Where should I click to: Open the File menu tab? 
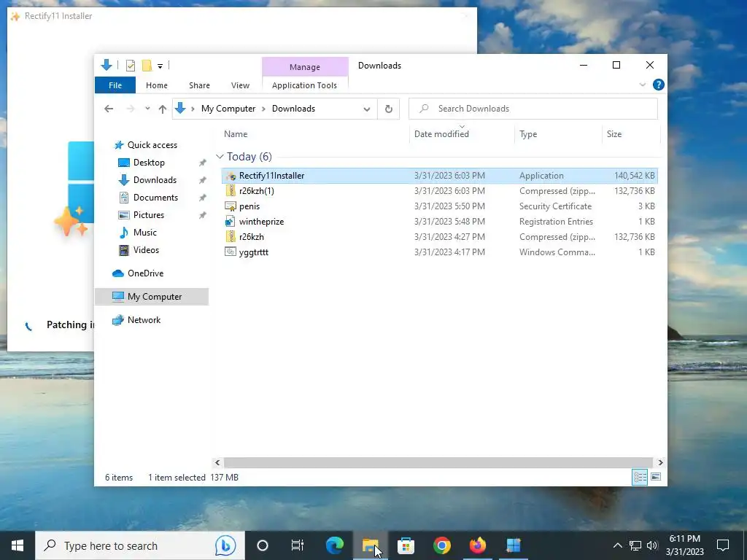click(x=115, y=85)
